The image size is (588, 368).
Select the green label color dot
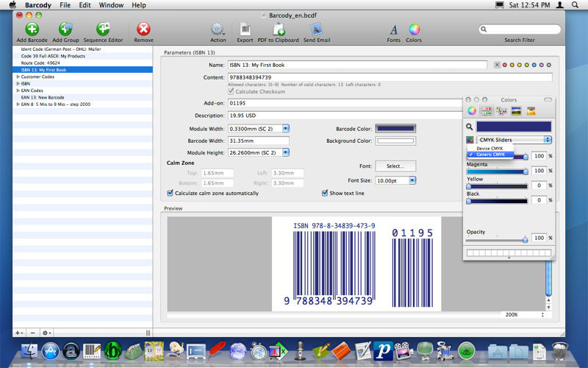[x=526, y=65]
